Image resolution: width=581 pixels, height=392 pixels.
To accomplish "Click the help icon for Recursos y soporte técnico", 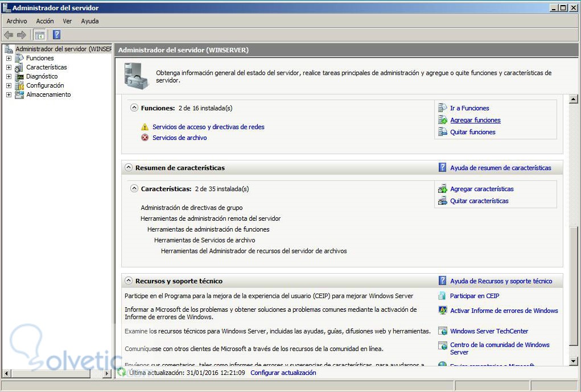I will coord(442,280).
